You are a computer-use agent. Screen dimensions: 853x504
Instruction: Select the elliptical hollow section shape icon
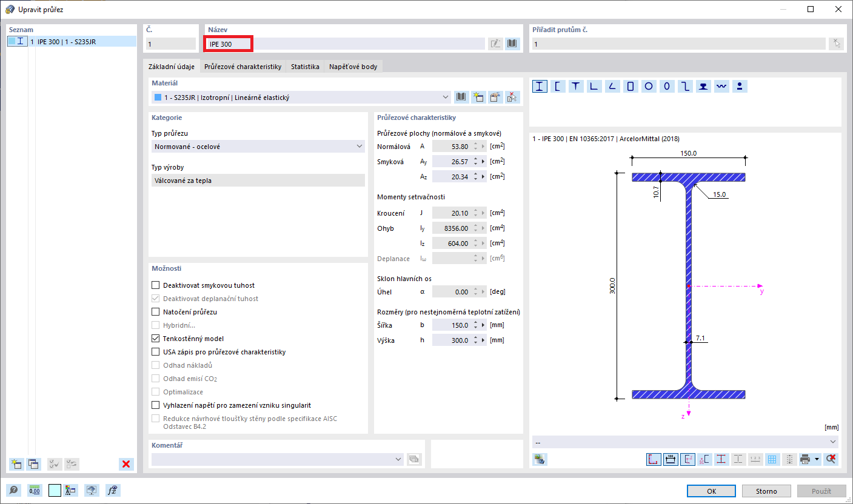point(666,86)
